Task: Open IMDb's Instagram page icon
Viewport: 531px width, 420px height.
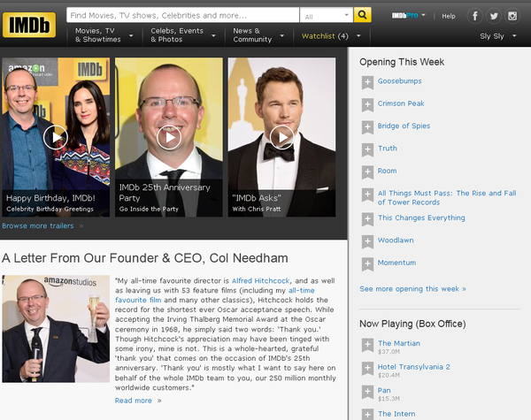Action: 512,16
